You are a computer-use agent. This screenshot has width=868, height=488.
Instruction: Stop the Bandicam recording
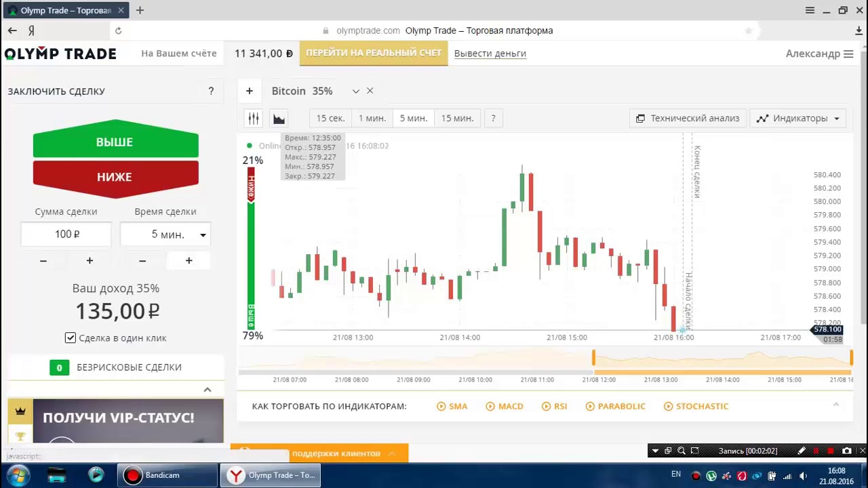point(831,451)
